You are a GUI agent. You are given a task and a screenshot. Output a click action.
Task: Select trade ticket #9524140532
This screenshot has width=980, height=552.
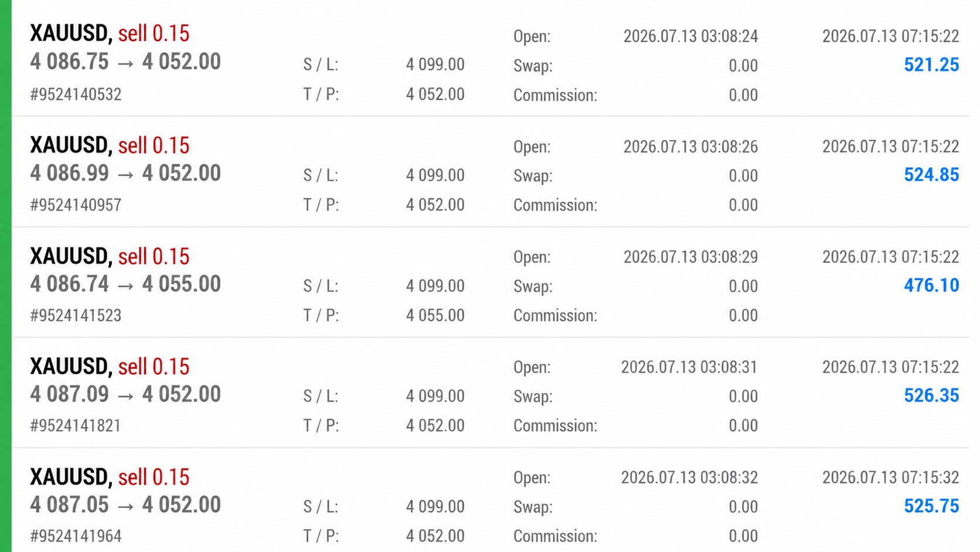point(76,94)
